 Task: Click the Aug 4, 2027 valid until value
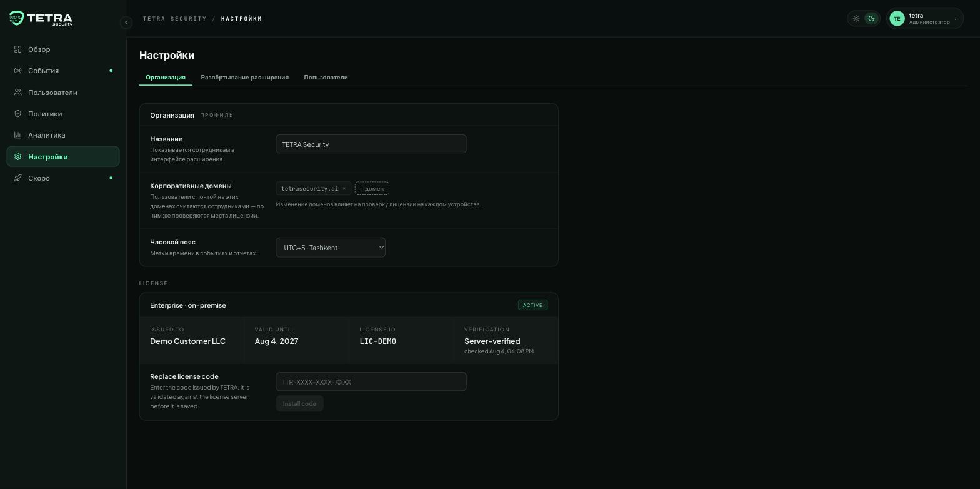pos(276,341)
